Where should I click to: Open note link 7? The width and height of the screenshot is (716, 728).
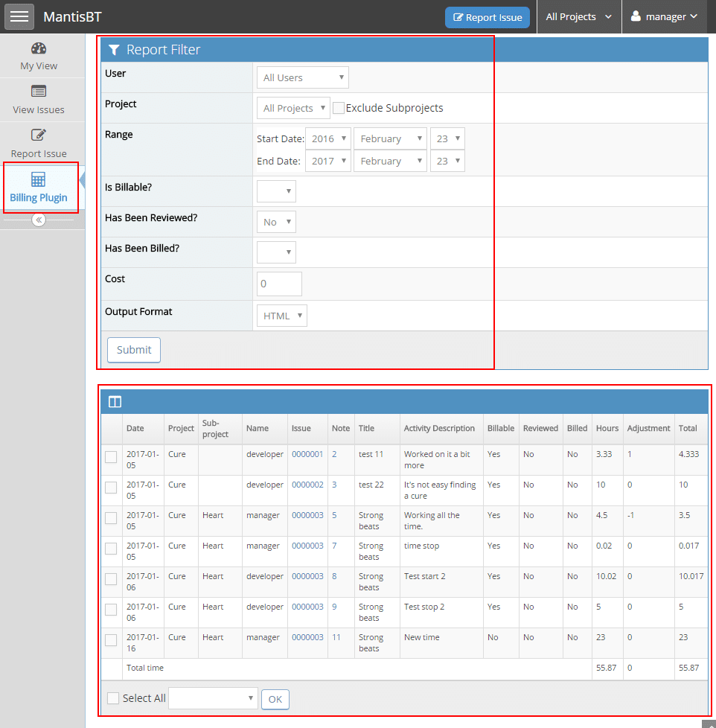[334, 546]
